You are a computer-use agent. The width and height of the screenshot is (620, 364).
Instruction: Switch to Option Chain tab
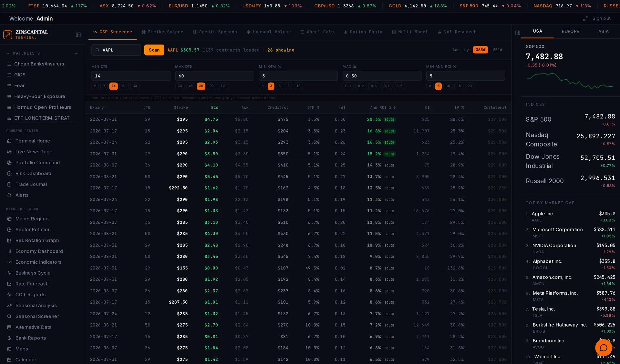click(363, 32)
